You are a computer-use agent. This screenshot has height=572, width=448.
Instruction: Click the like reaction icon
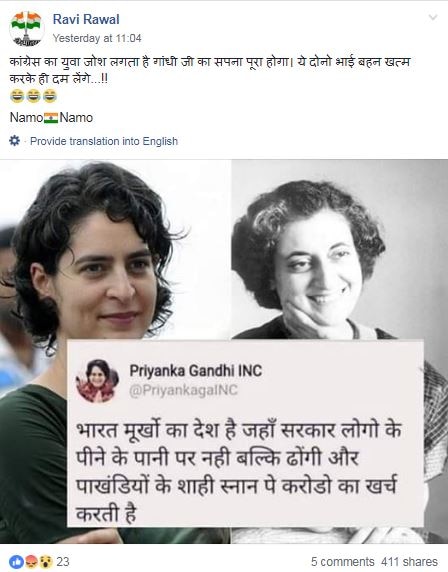click(16, 562)
